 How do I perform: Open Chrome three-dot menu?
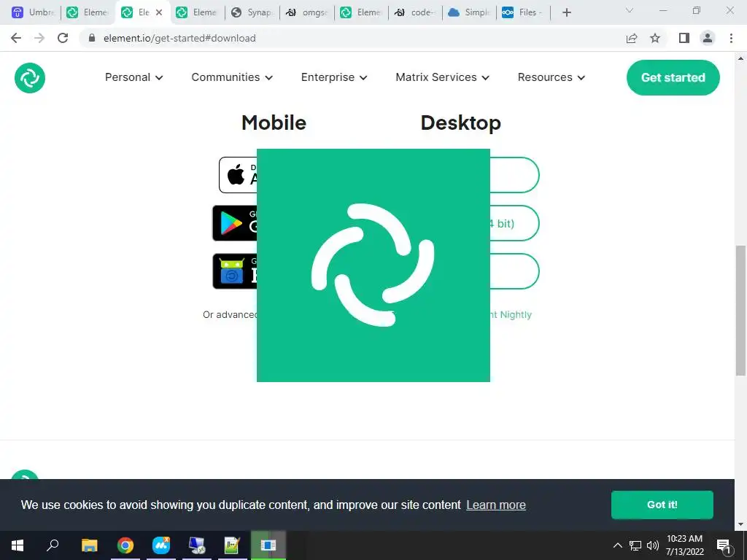pyautogui.click(x=731, y=38)
